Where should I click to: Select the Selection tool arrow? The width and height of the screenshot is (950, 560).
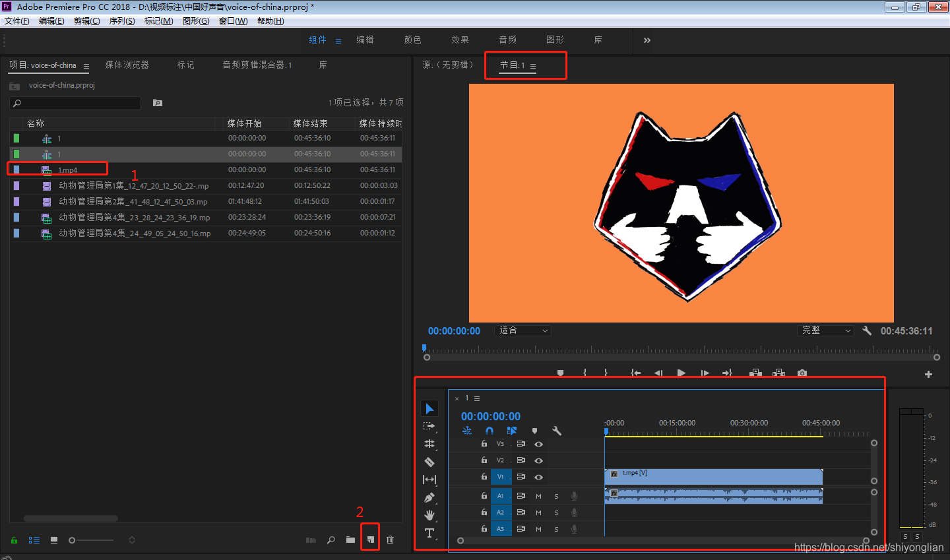click(429, 409)
